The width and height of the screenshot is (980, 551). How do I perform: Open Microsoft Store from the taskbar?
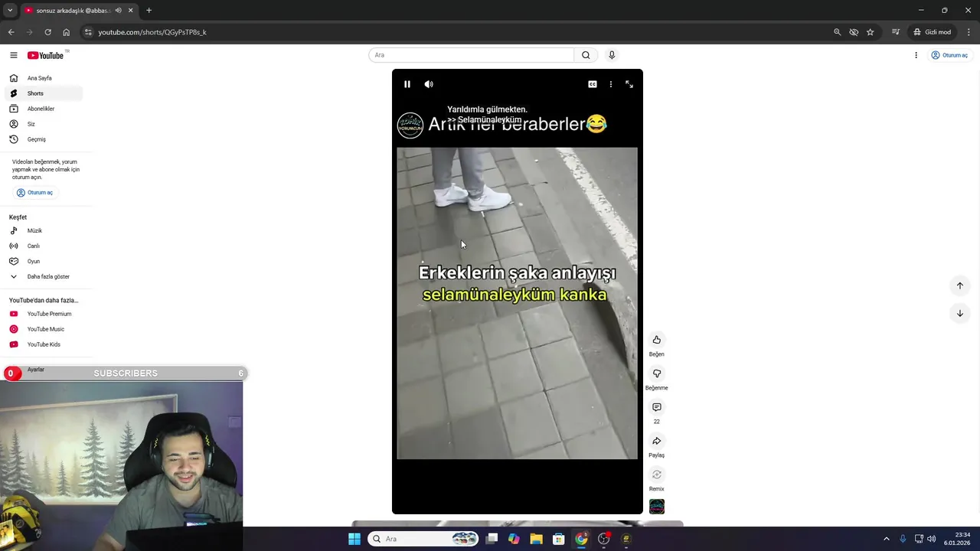(559, 539)
